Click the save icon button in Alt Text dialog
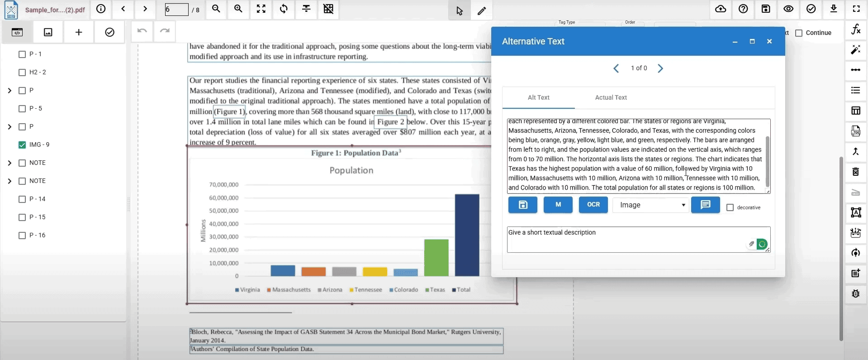 point(522,205)
